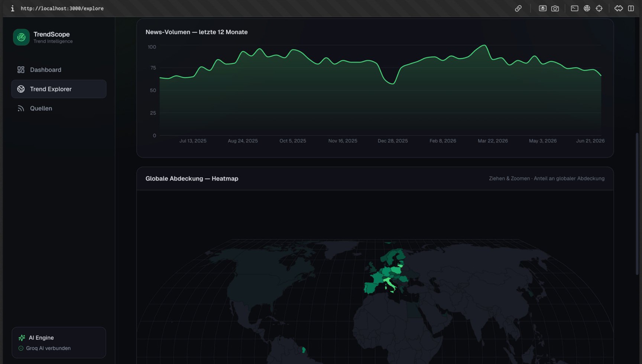
Task: Click the TrendScope radar logo
Action: 21,37
